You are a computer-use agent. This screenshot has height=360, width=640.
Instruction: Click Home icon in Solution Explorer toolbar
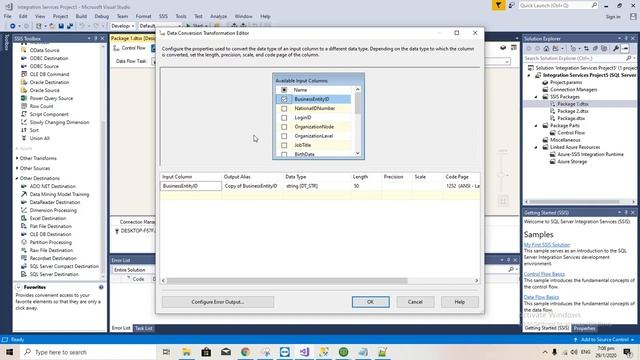tap(546, 49)
